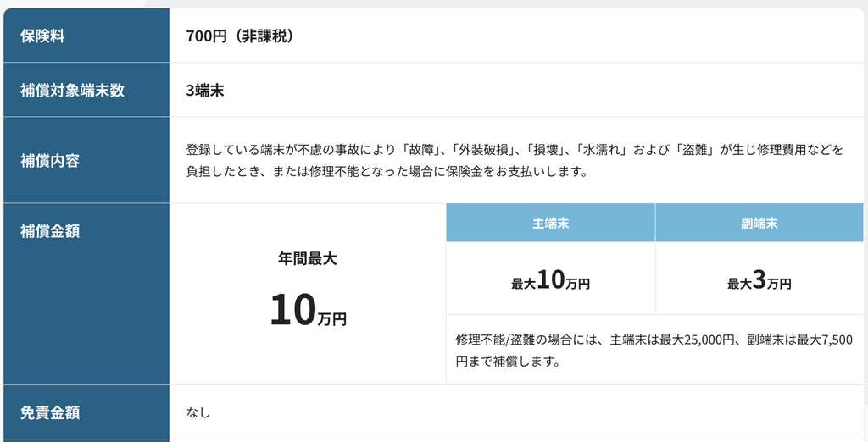
Task: Click the large 10万円 annual maximum amount
Action: click(308, 311)
